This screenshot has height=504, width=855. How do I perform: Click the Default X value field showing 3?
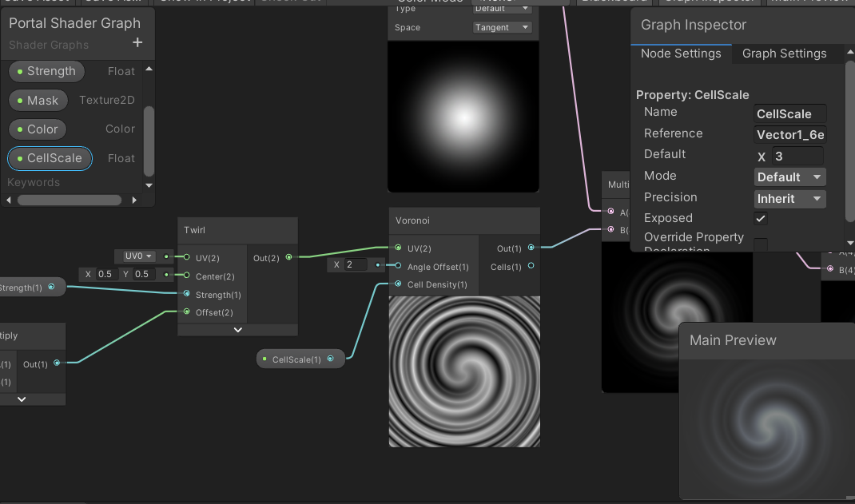coord(797,157)
